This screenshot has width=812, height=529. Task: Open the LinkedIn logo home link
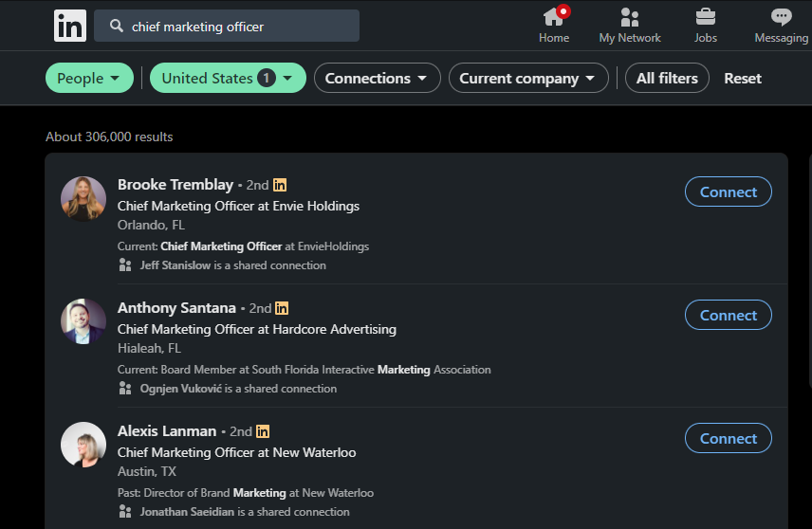pyautogui.click(x=70, y=26)
